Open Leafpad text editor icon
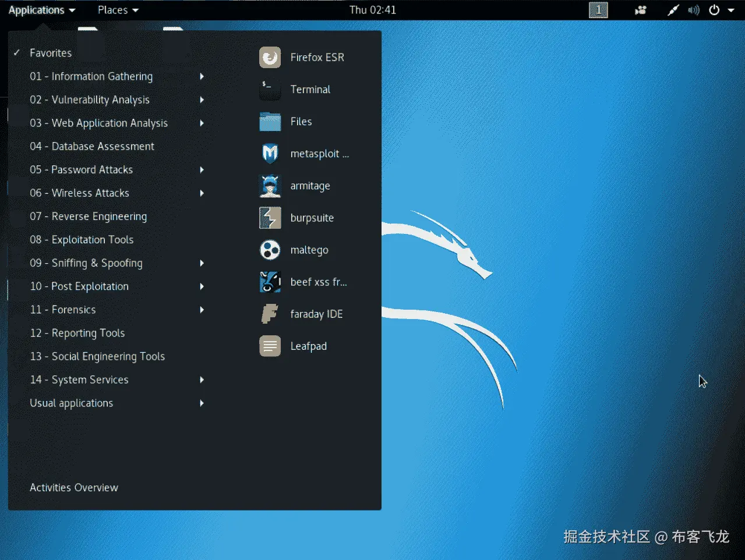Image resolution: width=745 pixels, height=560 pixels. click(x=270, y=346)
